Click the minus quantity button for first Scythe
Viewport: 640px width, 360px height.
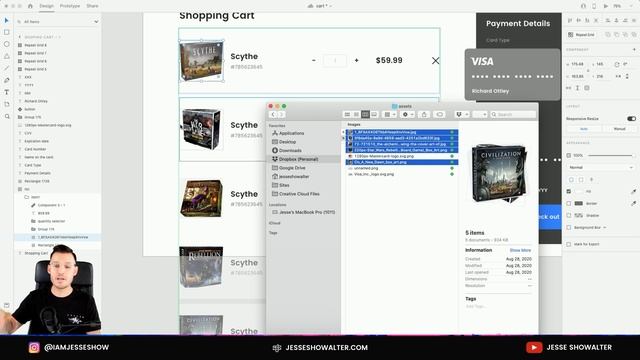tap(313, 60)
